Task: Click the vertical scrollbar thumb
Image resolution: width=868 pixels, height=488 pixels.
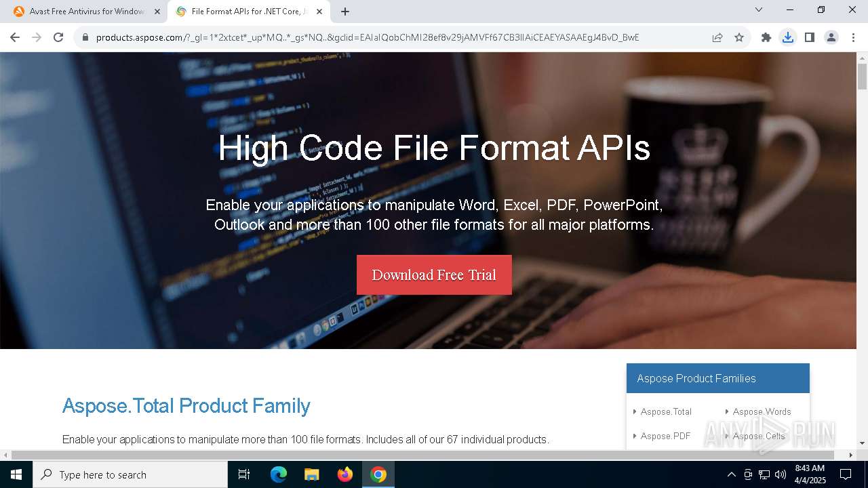Action: click(862, 77)
